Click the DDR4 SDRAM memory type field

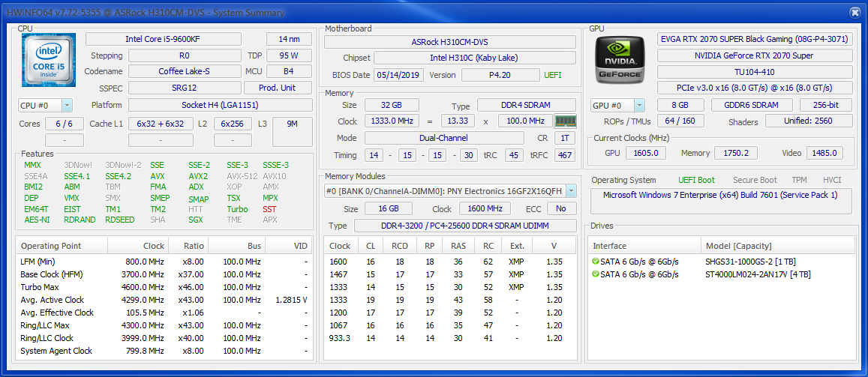(527, 106)
